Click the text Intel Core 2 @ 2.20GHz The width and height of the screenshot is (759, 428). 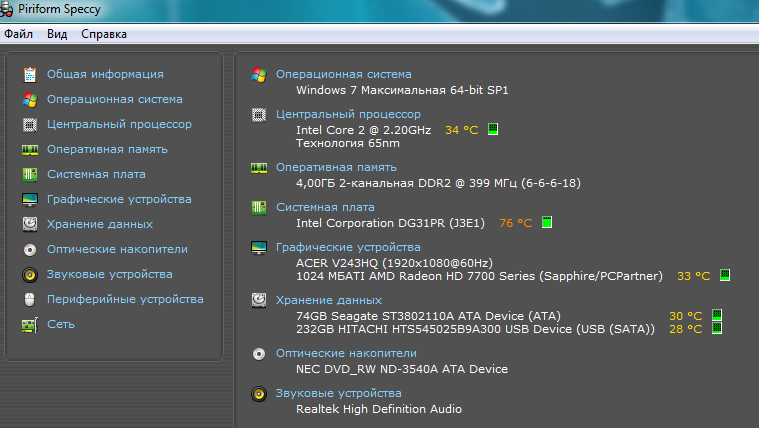coord(364,130)
